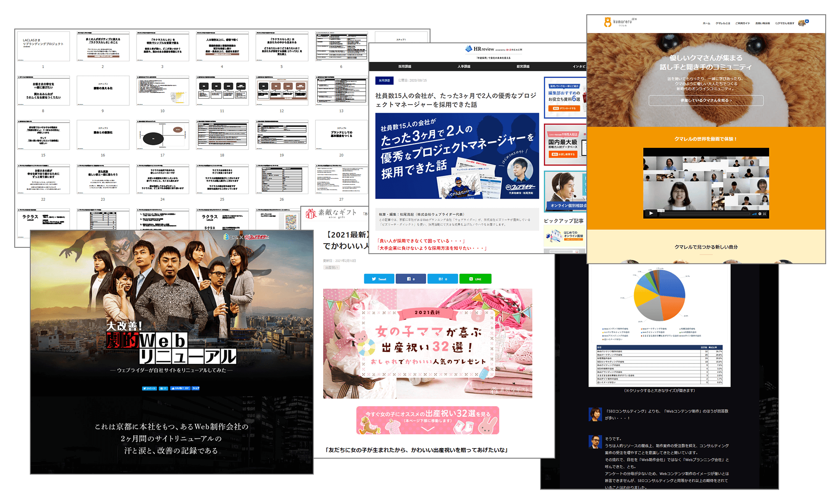
Task: Click small B! button on dark page
Action: [x=163, y=388]
